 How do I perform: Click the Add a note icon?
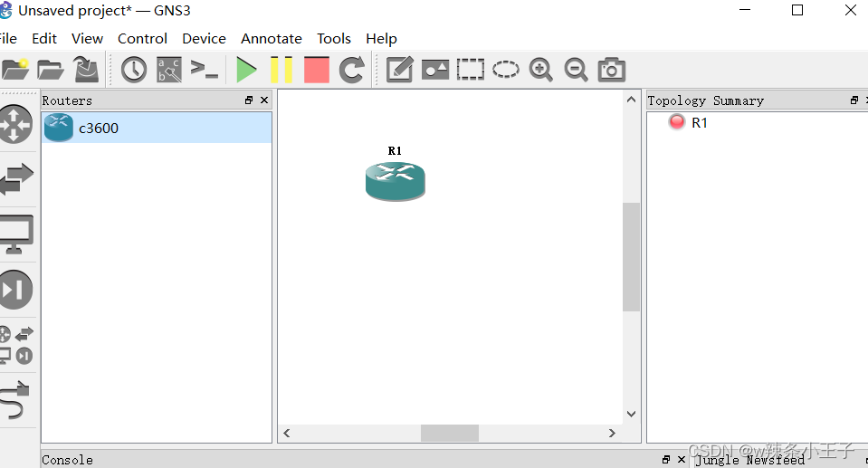(400, 70)
